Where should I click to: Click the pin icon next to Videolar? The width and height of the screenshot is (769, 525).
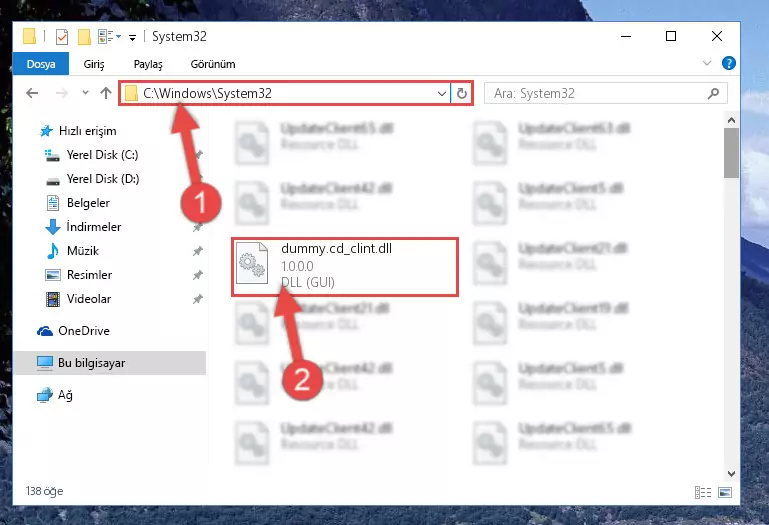[x=197, y=299]
